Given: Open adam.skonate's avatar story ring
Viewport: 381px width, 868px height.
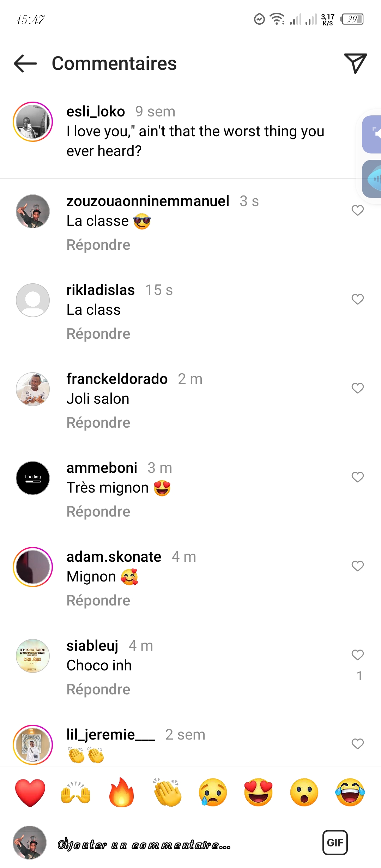Looking at the screenshot, I should coord(33,567).
